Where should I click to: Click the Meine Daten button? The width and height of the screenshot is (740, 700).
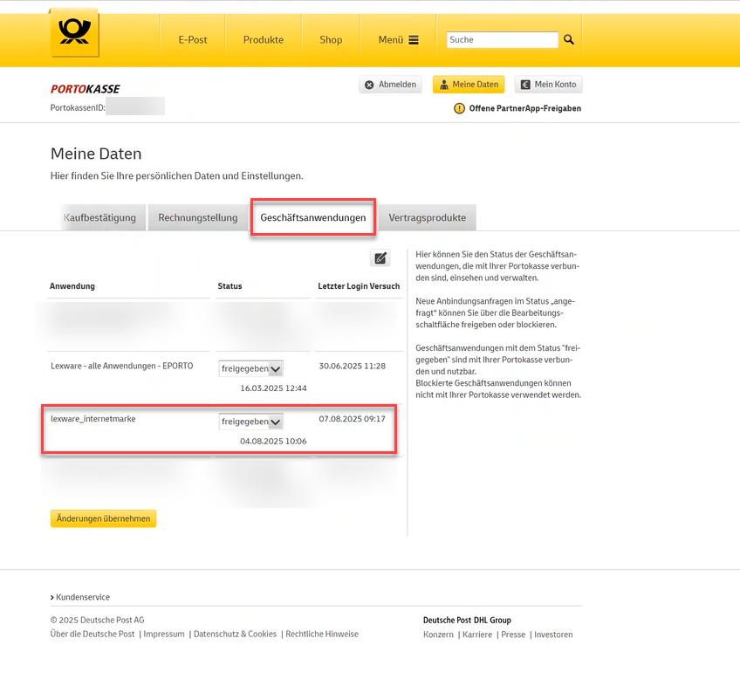click(469, 85)
